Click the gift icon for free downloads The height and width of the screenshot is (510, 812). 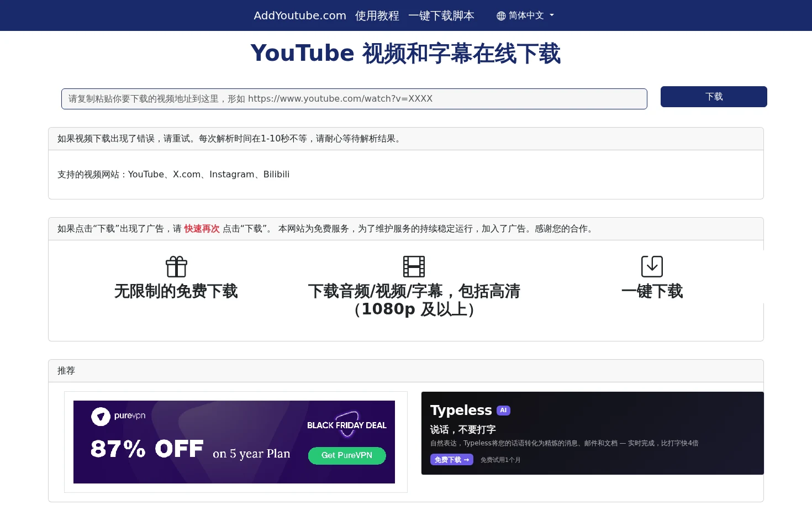point(177,266)
